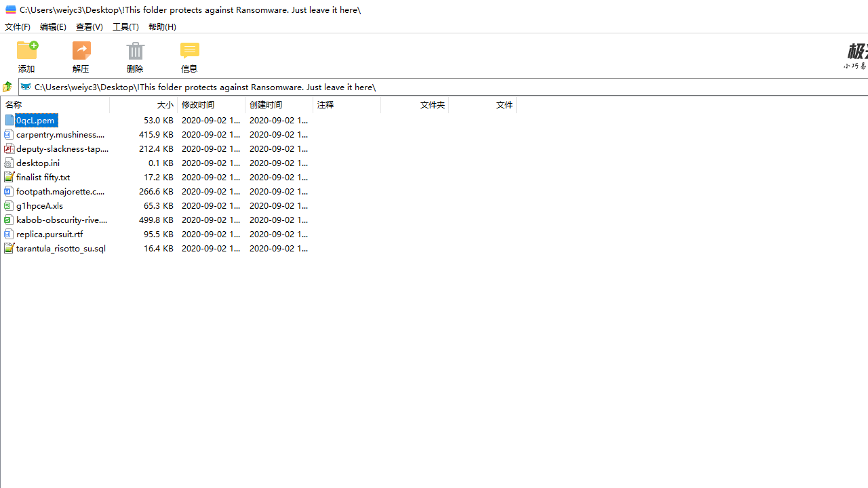Open the Tools (工具) menu
Screen dimensions: 868x488
click(x=125, y=27)
